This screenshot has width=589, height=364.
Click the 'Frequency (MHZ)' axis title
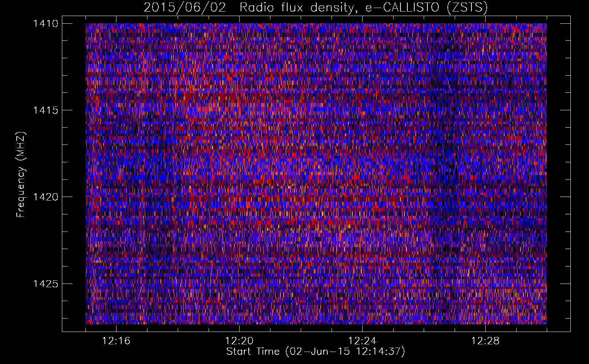(x=21, y=175)
